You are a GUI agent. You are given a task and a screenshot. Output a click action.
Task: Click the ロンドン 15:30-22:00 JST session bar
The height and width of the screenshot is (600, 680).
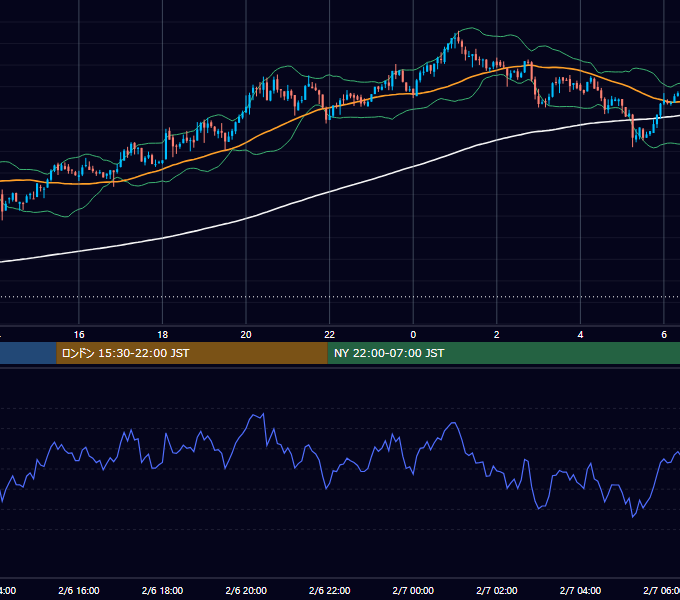[x=192, y=353]
